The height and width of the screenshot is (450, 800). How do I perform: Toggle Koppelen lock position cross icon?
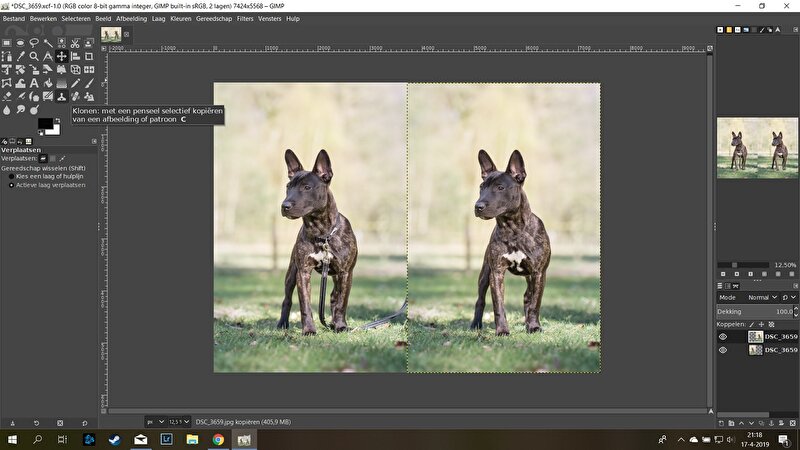[761, 324]
